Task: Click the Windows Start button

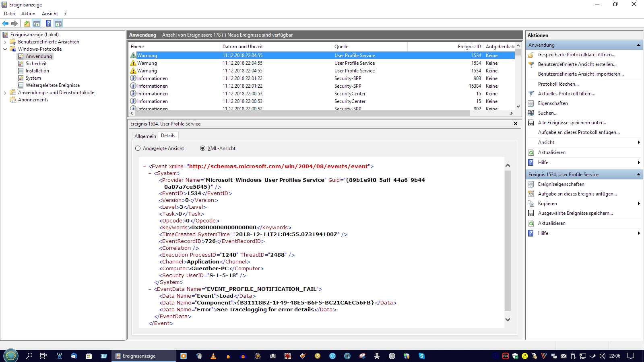Action: (11, 356)
